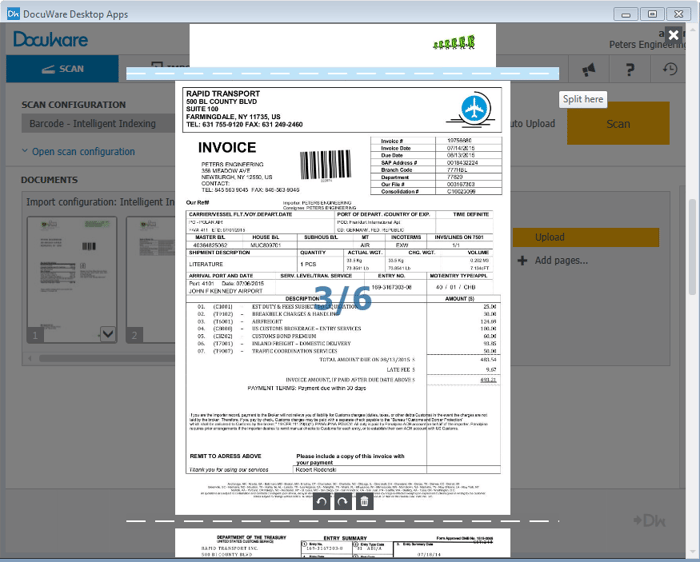Split document at the bottom dashed line
700x562 pixels.
343,522
